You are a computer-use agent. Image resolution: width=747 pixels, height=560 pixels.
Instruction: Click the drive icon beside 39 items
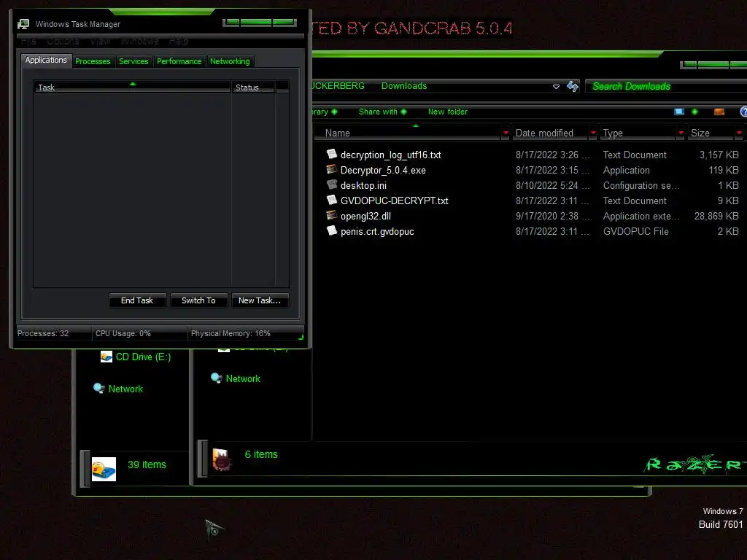pos(104,469)
